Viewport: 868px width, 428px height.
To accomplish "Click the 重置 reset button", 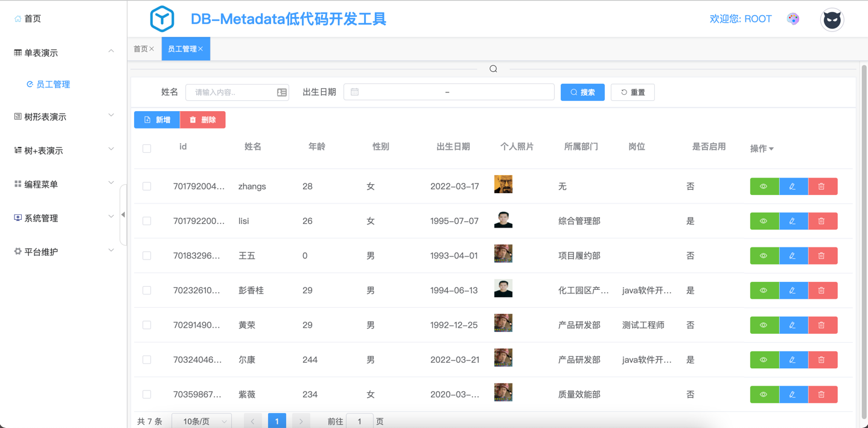I will [633, 92].
